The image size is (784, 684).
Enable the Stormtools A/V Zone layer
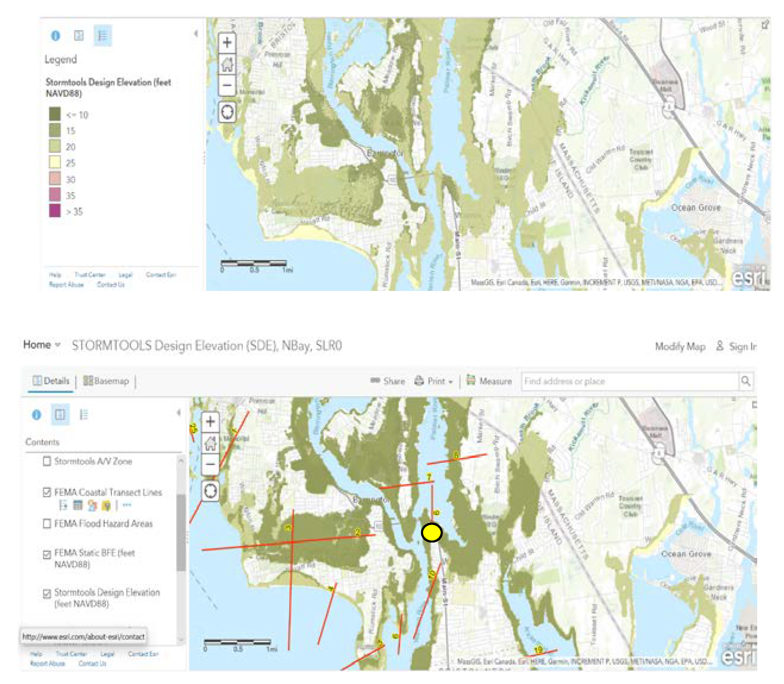tap(47, 461)
